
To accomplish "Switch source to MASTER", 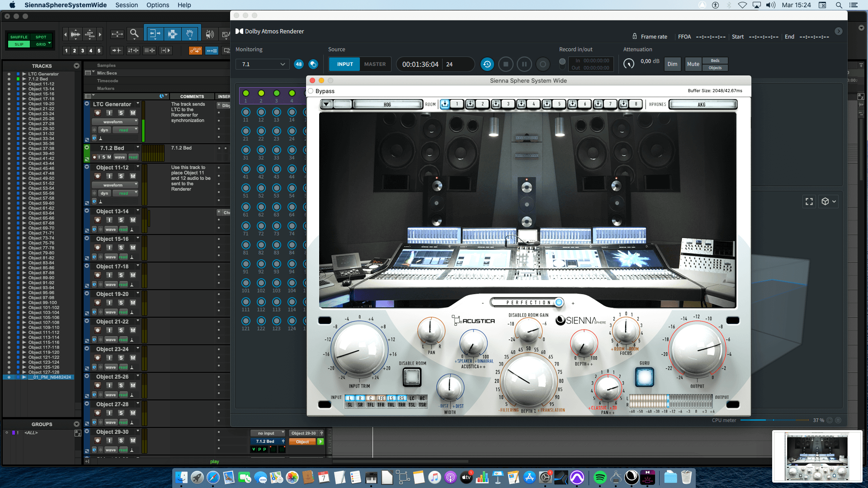I will pyautogui.click(x=375, y=64).
